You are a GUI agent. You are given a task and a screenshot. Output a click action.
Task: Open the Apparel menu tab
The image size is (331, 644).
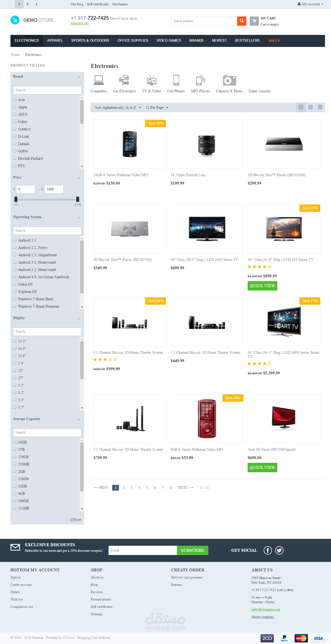click(x=55, y=41)
